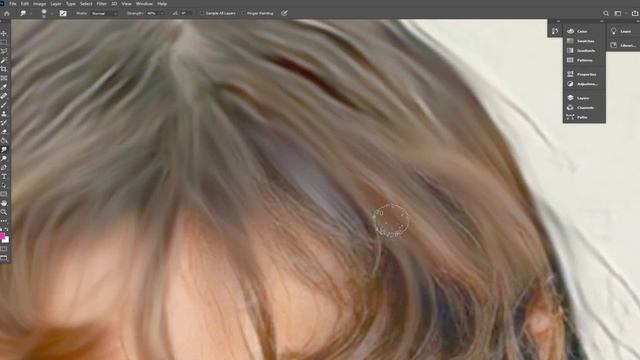Click the Strength value field
The image size is (640, 360).
pyautogui.click(x=152, y=13)
